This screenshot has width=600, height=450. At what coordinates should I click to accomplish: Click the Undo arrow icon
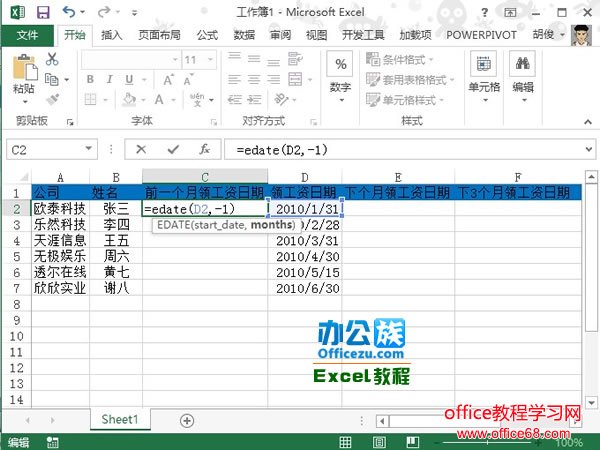tap(69, 12)
